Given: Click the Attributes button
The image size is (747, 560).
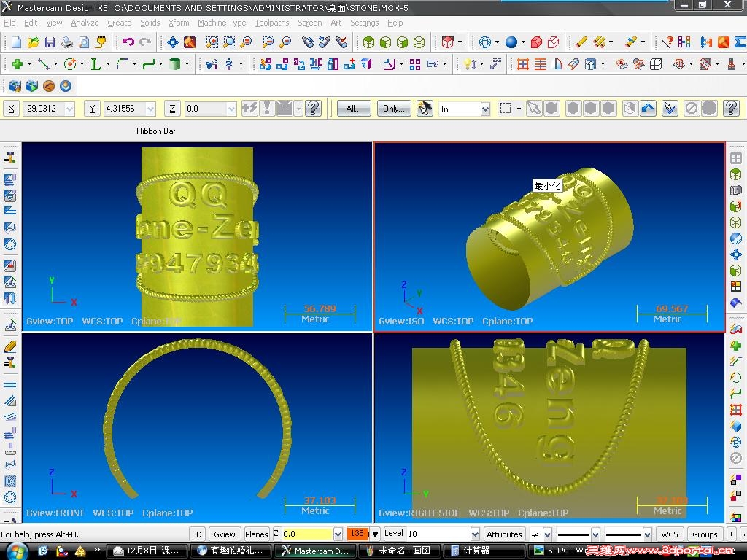Looking at the screenshot, I should 505,534.
